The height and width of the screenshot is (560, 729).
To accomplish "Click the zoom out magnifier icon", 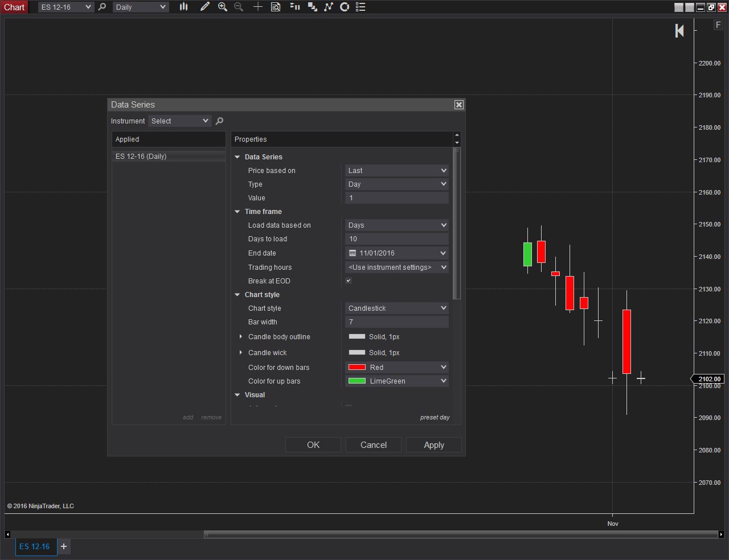I will 239,7.
